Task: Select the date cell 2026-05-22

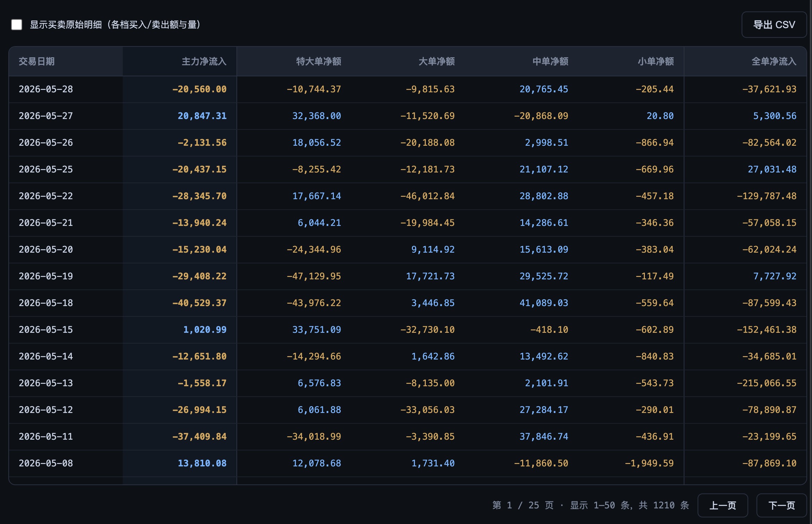Action: click(x=46, y=196)
